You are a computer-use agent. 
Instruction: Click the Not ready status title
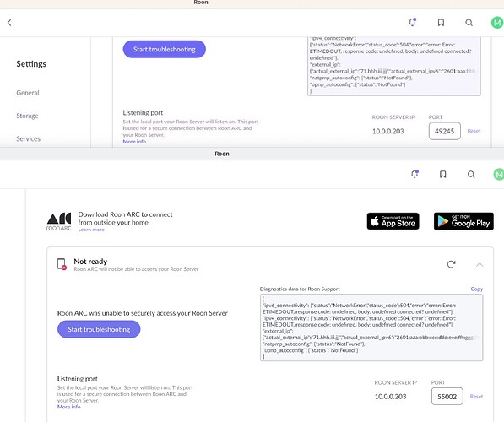90,262
